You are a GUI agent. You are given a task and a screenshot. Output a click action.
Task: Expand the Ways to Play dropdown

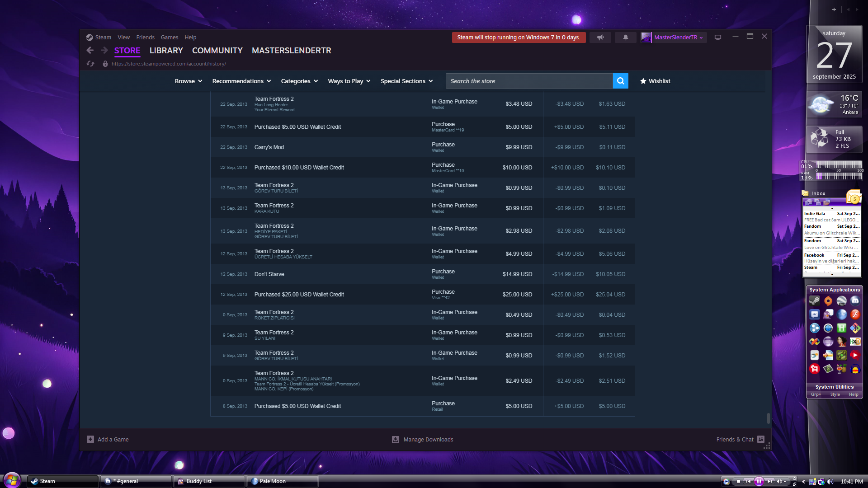tap(349, 81)
